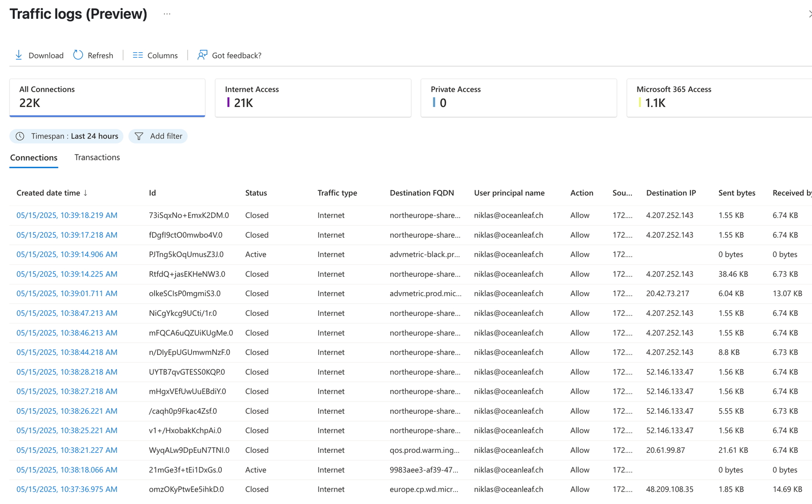Open the Columns icon to edit visible columns
The width and height of the screenshot is (812, 504).
pos(137,55)
